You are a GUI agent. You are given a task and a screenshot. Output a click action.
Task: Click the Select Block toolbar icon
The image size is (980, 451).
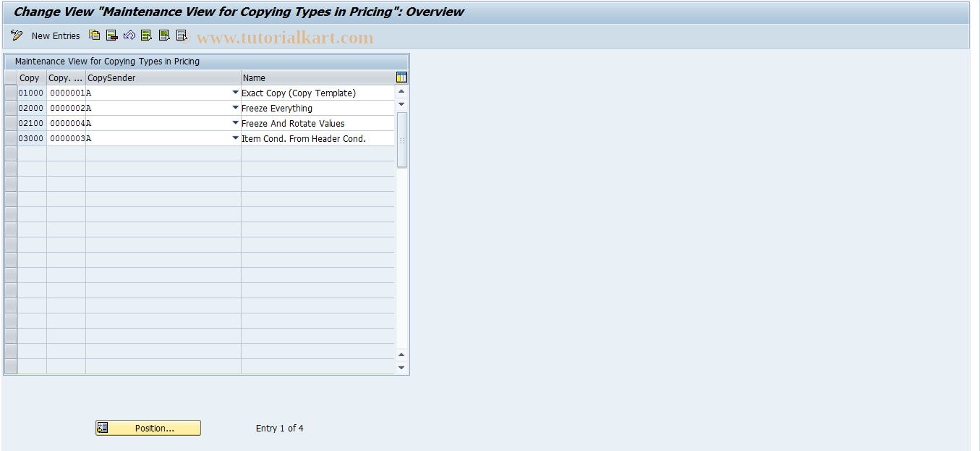[x=164, y=35]
